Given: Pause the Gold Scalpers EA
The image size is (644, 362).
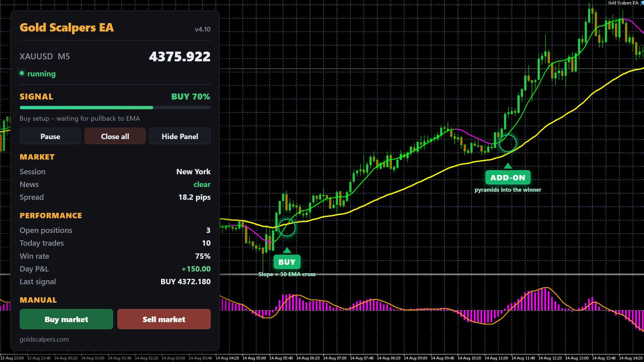Looking at the screenshot, I should pyautogui.click(x=50, y=136).
